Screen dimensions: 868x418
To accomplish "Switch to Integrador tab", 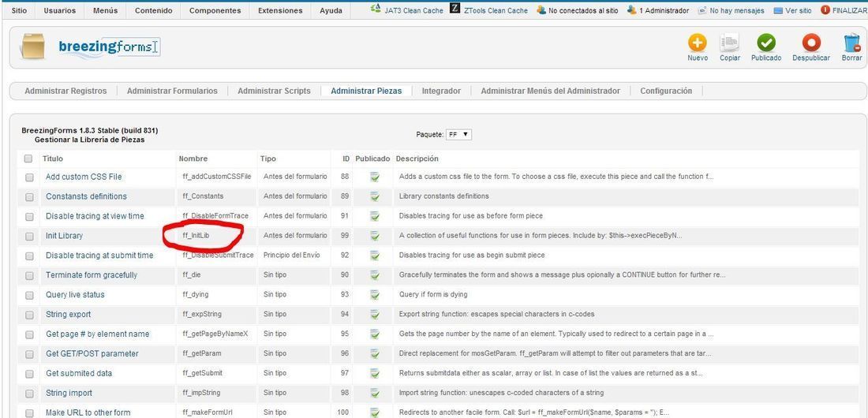I will click(x=441, y=91).
